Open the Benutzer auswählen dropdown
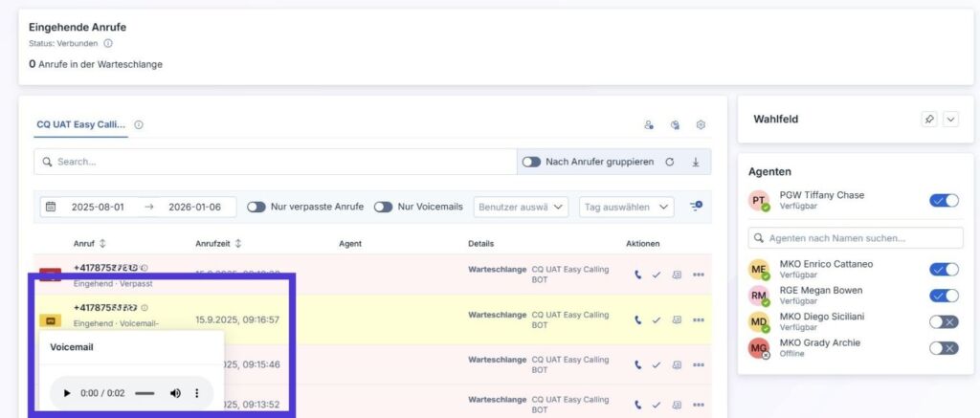The image size is (980, 418). [522, 207]
